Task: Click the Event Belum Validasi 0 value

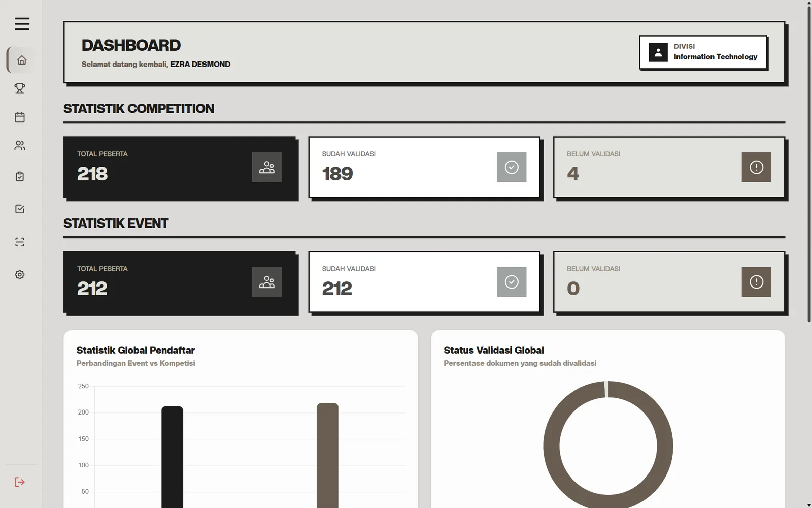Action: (573, 289)
